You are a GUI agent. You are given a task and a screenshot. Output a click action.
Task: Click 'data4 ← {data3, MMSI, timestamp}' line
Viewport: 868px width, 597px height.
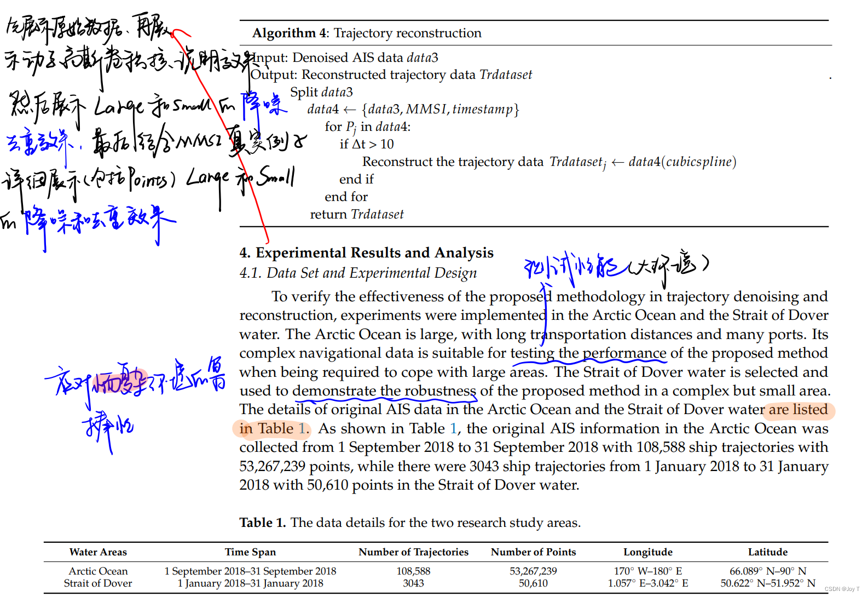413,110
